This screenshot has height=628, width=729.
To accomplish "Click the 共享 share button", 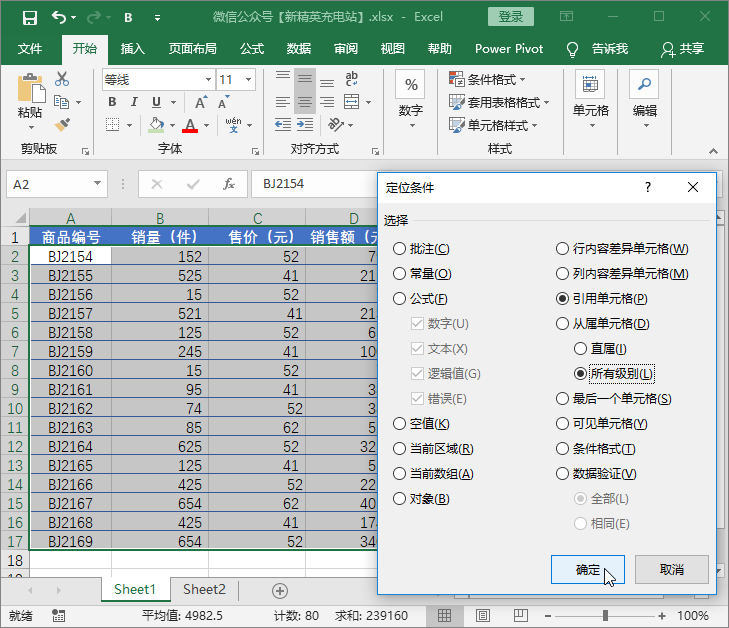I will pyautogui.click(x=683, y=49).
